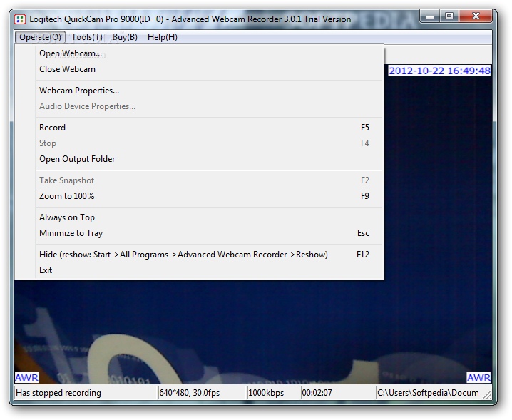
Task: Click the '640*480, 30.0fps' status entry
Action: (190, 393)
